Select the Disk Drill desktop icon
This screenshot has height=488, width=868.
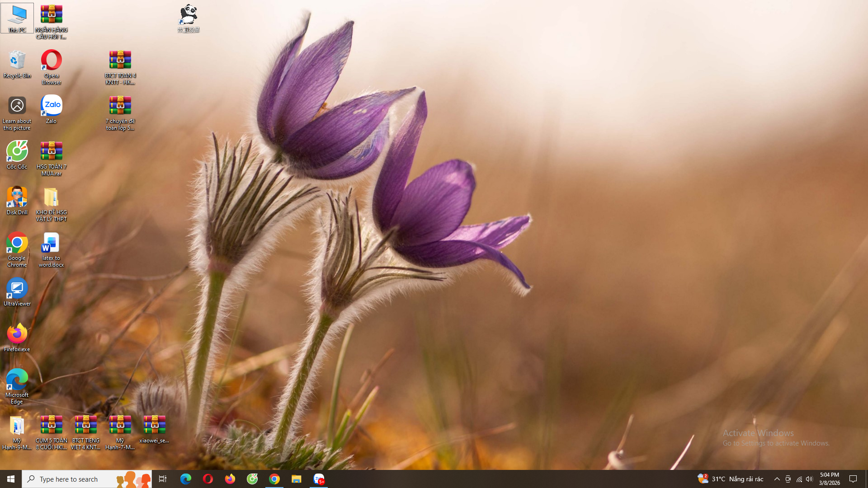17,200
